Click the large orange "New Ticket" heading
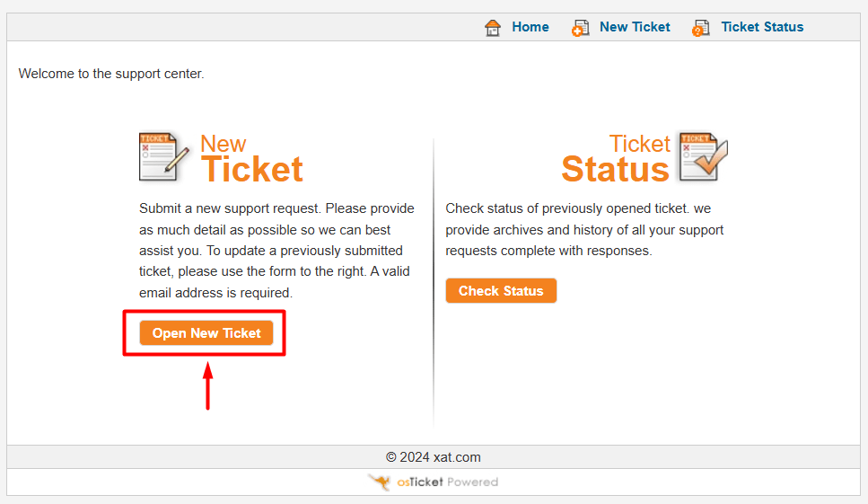This screenshot has height=504, width=868. click(251, 160)
